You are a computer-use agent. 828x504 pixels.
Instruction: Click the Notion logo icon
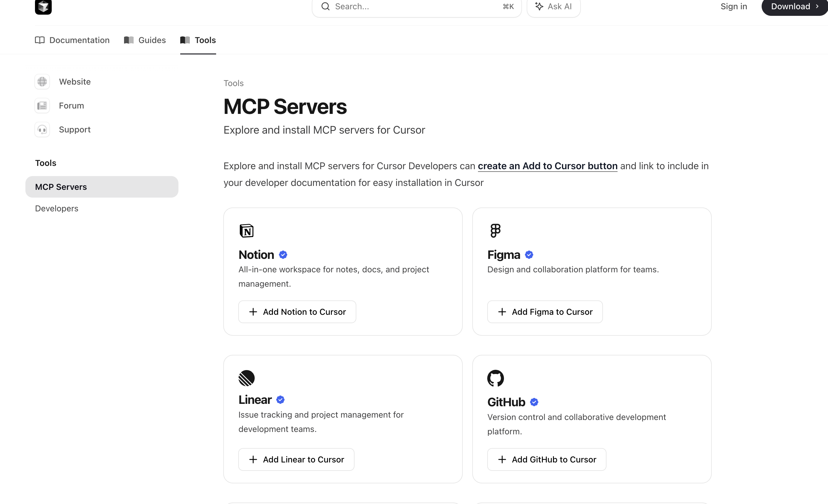coord(246,230)
